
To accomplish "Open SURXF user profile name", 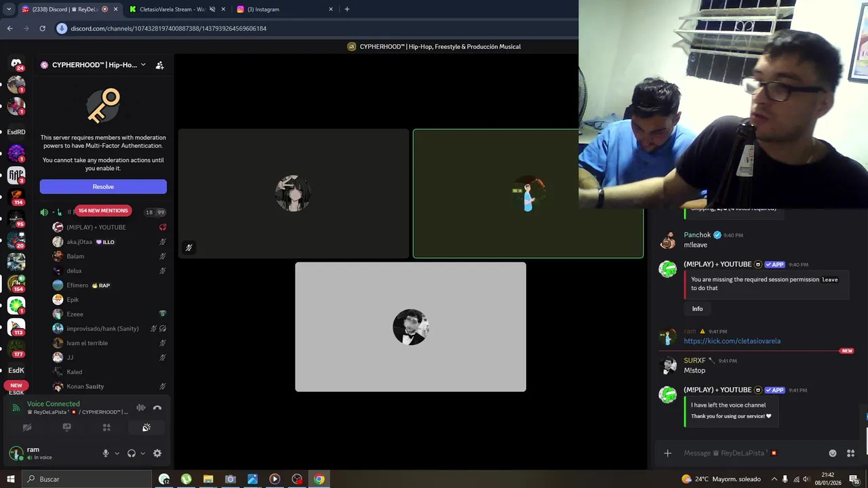I will 694,361.
